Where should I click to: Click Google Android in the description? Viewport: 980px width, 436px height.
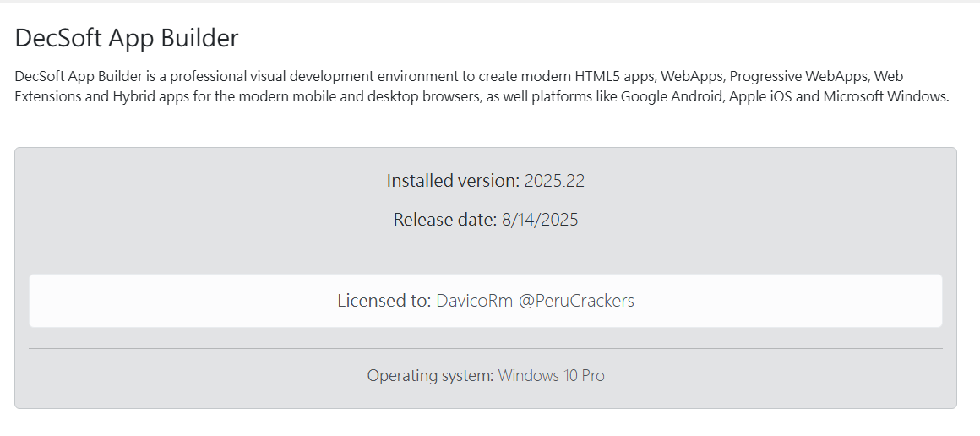(x=672, y=97)
